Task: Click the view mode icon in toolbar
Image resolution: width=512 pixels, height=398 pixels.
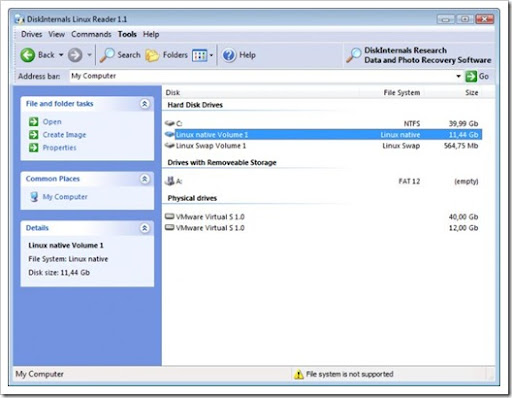Action: (200, 55)
